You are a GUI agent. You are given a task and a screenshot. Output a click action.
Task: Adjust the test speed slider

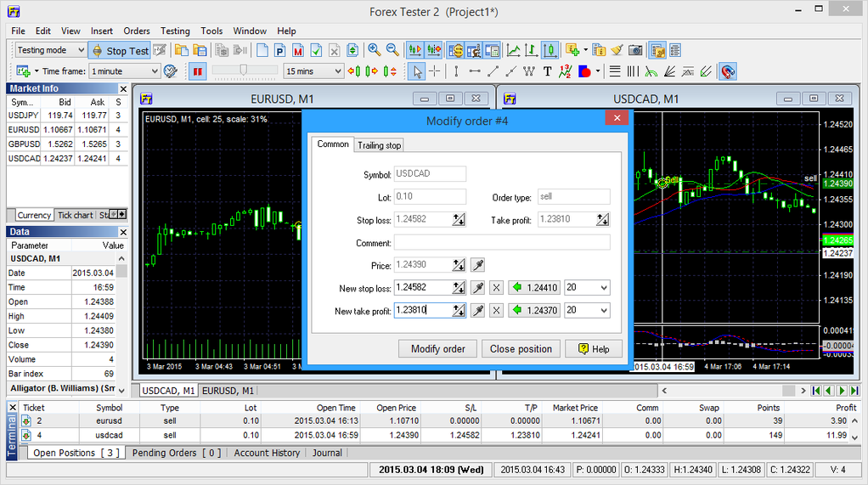click(244, 70)
